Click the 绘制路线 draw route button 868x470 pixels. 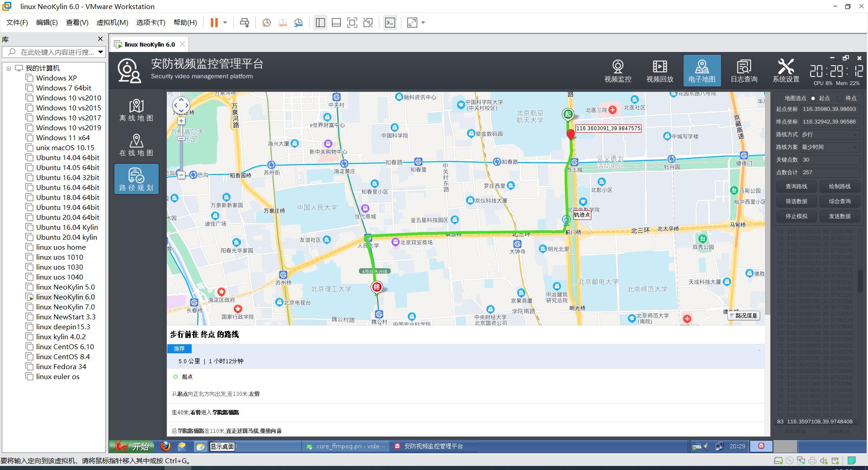coord(840,186)
